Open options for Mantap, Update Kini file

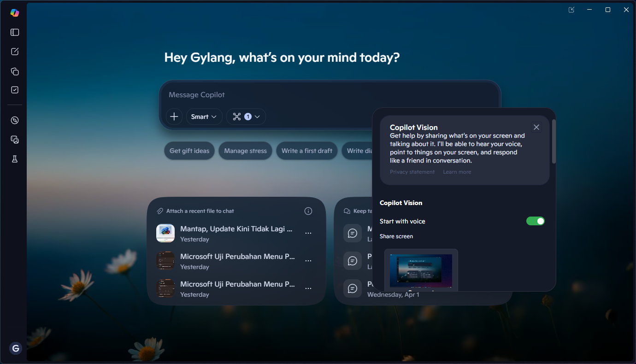pyautogui.click(x=308, y=233)
